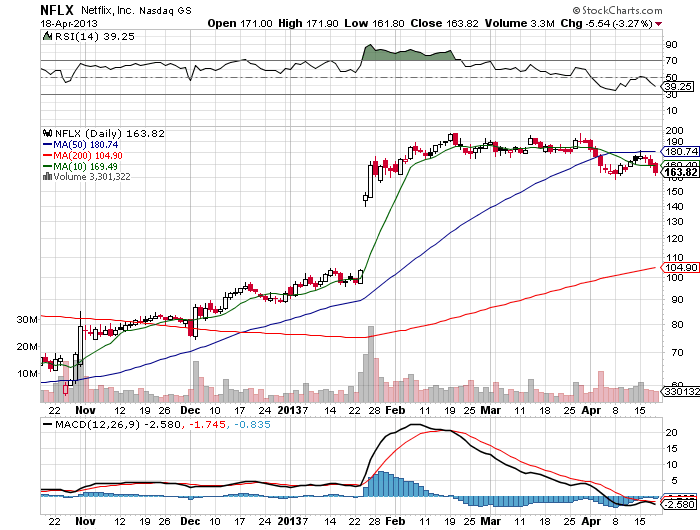The width and height of the screenshot is (700, 530).
Task: Click the blue -0.835 MACD histogram value
Action: pyautogui.click(x=252, y=424)
